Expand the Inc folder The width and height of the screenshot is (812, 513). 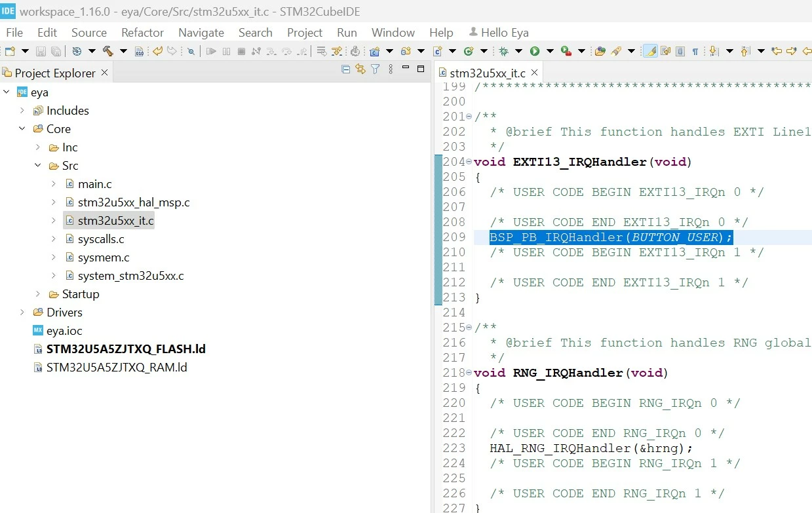click(38, 147)
